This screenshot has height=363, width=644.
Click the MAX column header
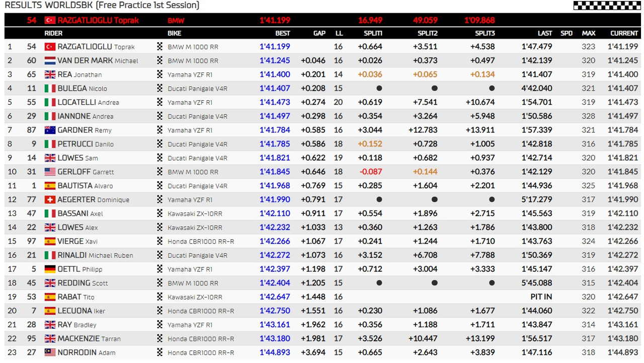(589, 33)
